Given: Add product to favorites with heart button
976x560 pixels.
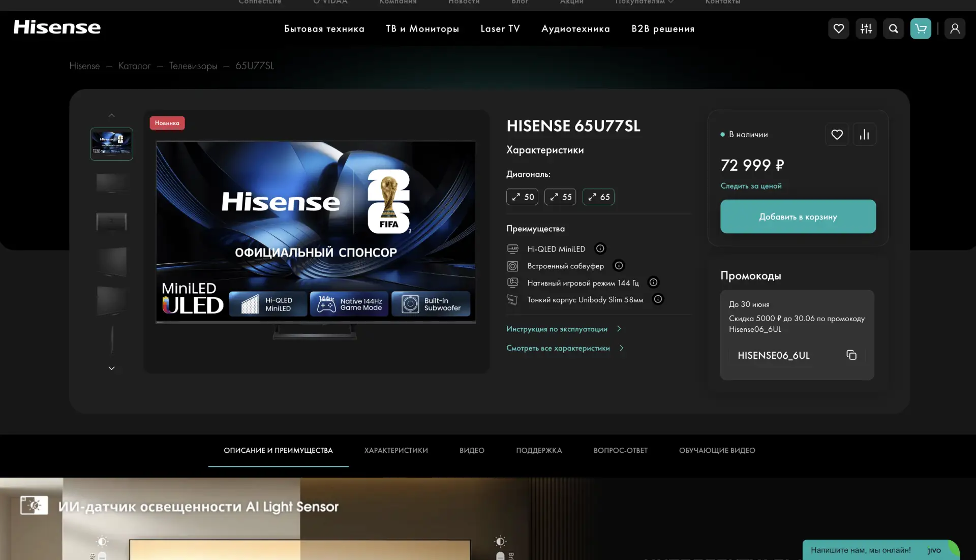Looking at the screenshot, I should point(837,135).
